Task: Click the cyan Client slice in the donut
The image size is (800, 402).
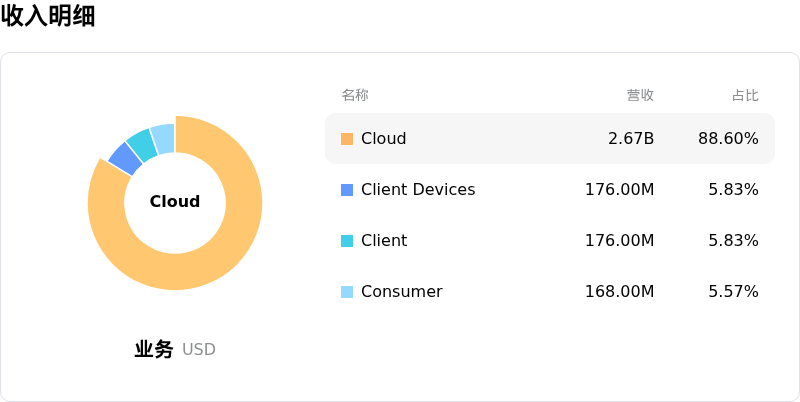Action: coord(142,145)
